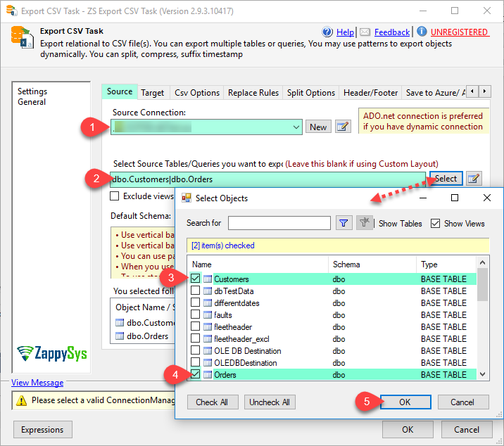Image resolution: width=504 pixels, height=446 pixels.
Task: Click the dbTestData table icon
Action: tap(208, 291)
